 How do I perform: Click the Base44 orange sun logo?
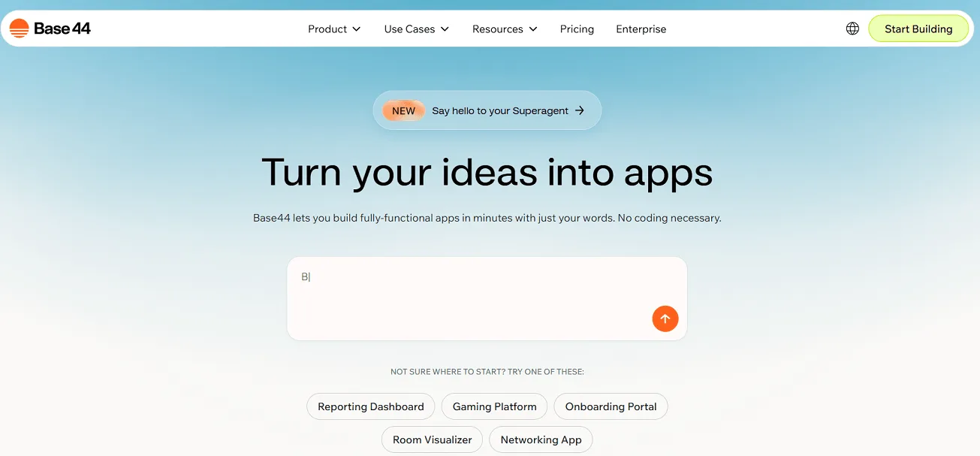pos(19,29)
